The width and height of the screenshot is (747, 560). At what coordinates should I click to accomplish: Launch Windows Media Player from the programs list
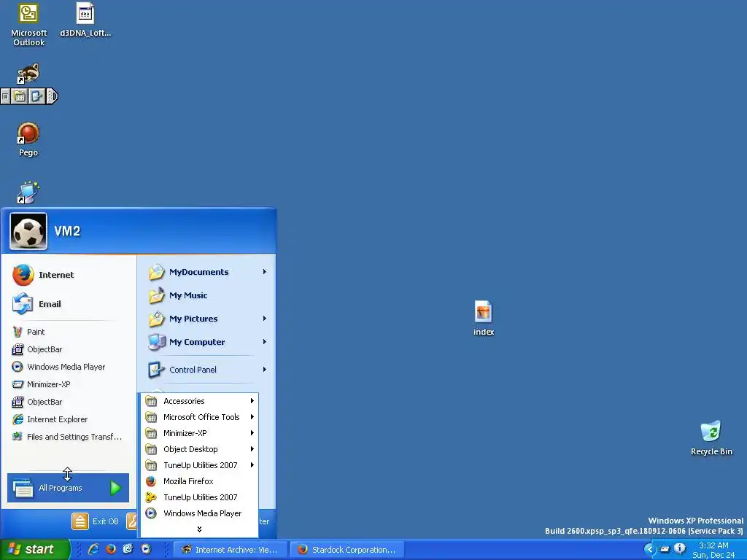coord(200,513)
